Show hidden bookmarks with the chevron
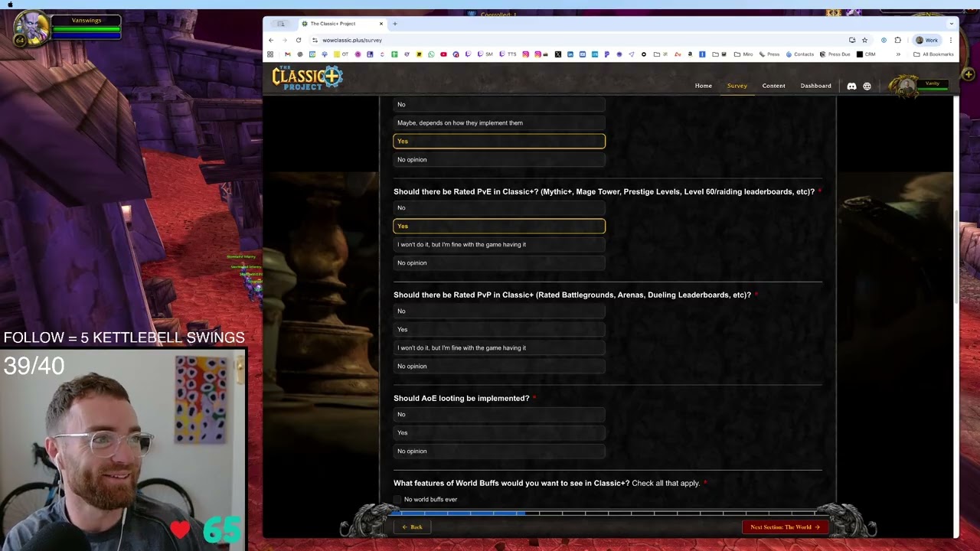 click(x=898, y=54)
